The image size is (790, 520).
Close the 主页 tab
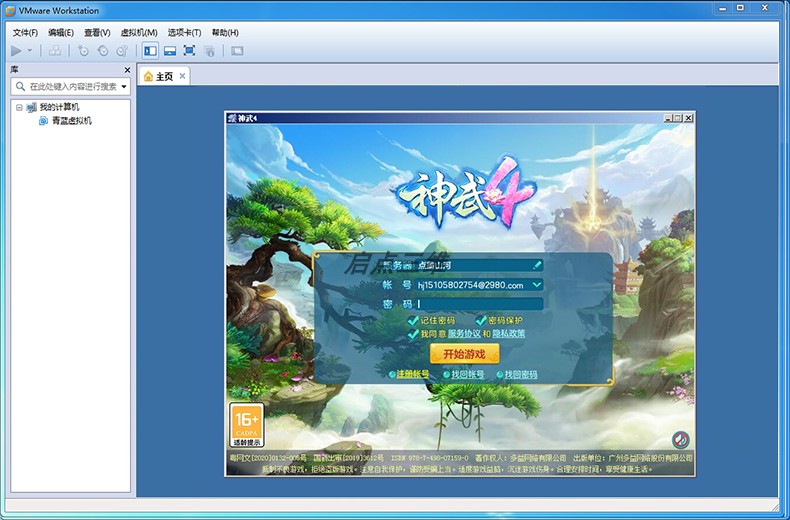182,76
